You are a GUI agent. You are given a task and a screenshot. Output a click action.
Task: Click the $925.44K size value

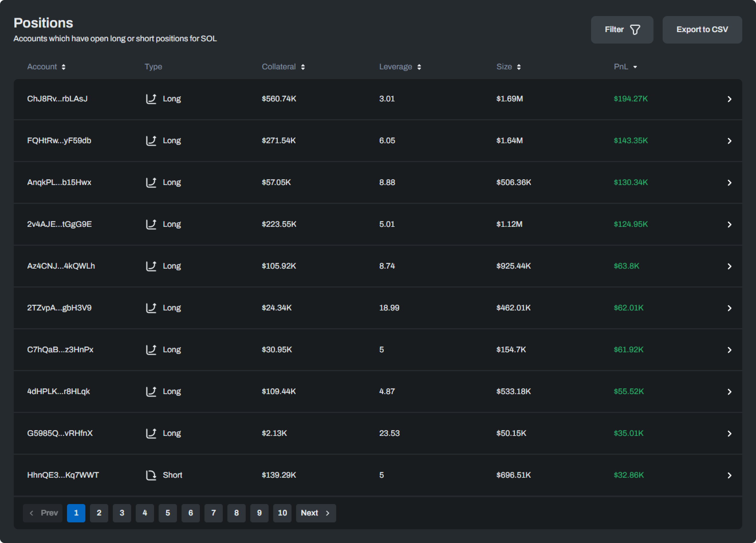click(514, 266)
